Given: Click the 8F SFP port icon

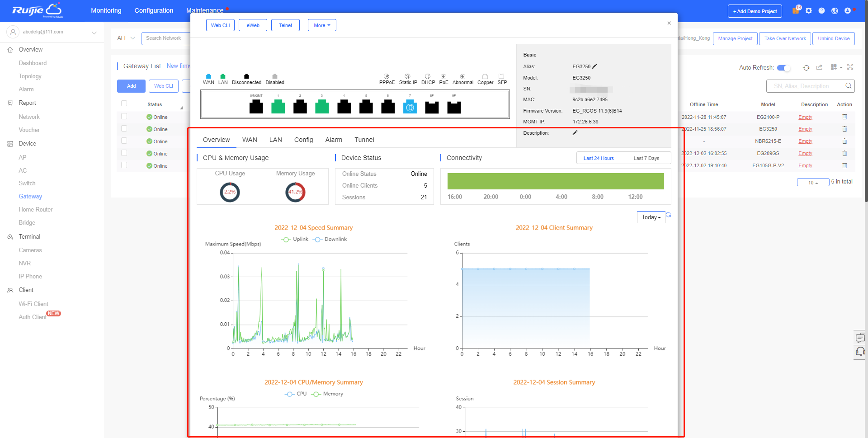Looking at the screenshot, I should click(x=432, y=107).
